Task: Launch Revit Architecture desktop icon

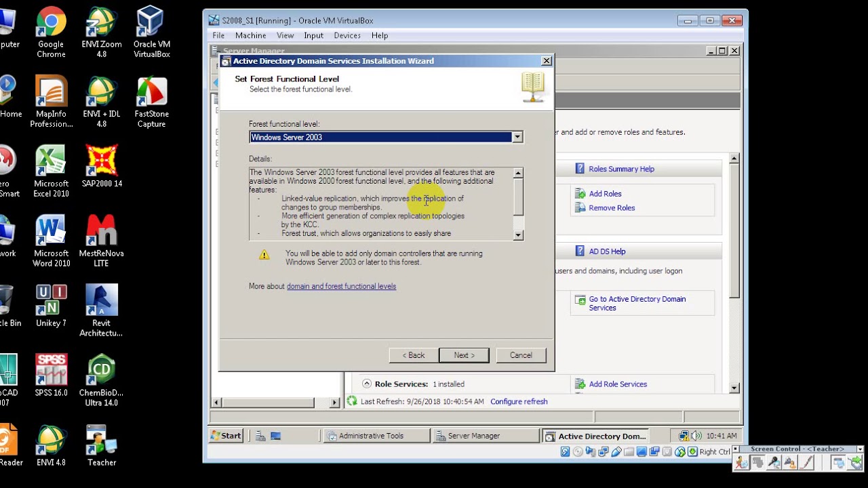Action: click(x=101, y=312)
